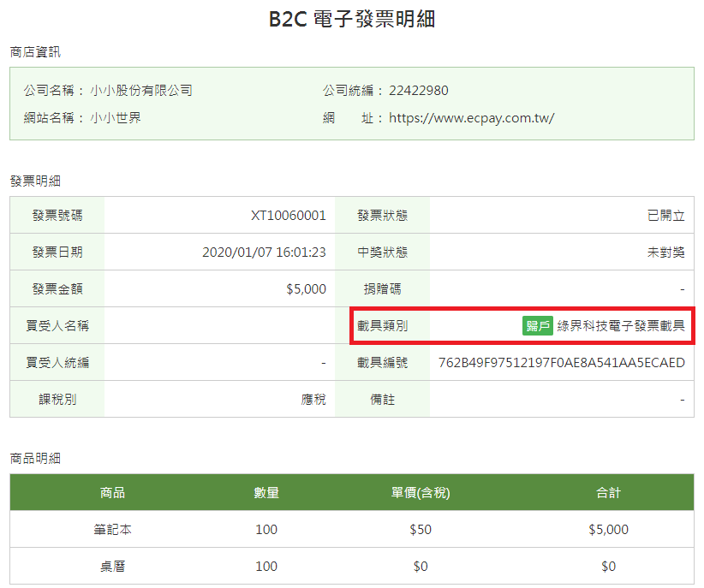Click the invoice date 2020/01/07 16:01:23
The image size is (704, 588).
point(264,252)
